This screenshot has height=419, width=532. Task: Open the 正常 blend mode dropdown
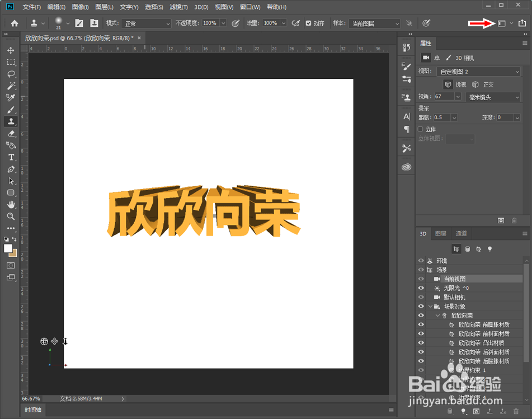146,23
